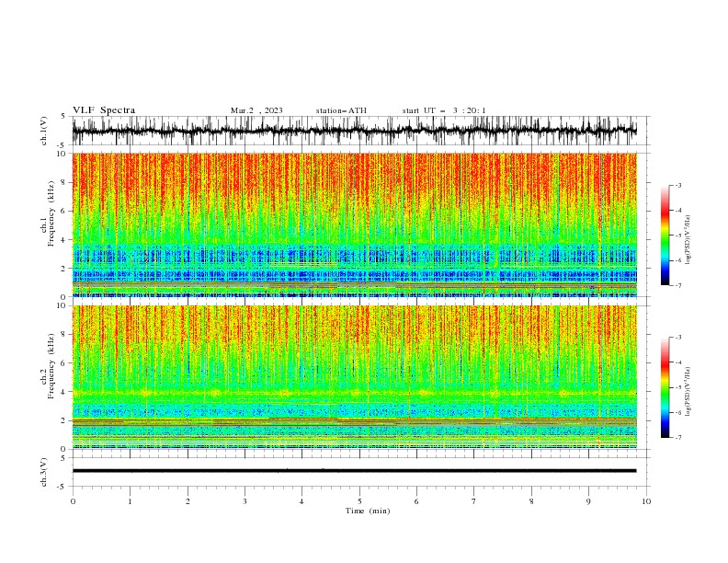Image resolution: width=728 pixels, height=563 pixels.
Task: Click the ch.2 "Frequency (kHz)" axis label
Action: pyautogui.click(x=51, y=366)
